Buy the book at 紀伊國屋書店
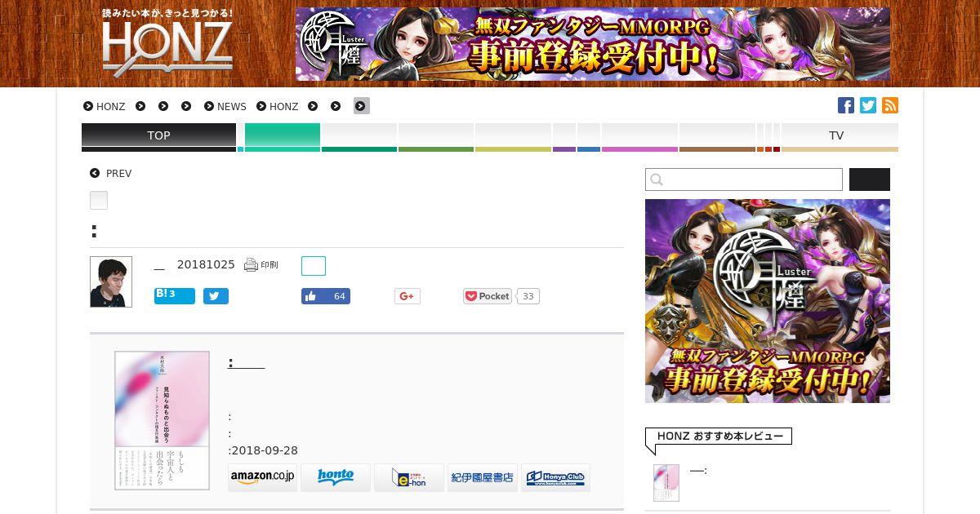The width and height of the screenshot is (980, 514). [483, 477]
